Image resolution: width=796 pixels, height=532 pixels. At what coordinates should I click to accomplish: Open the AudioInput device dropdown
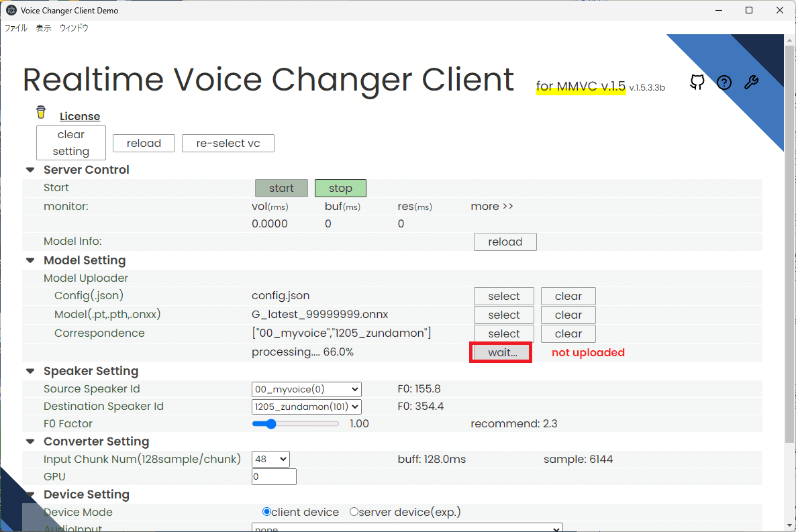point(407,527)
